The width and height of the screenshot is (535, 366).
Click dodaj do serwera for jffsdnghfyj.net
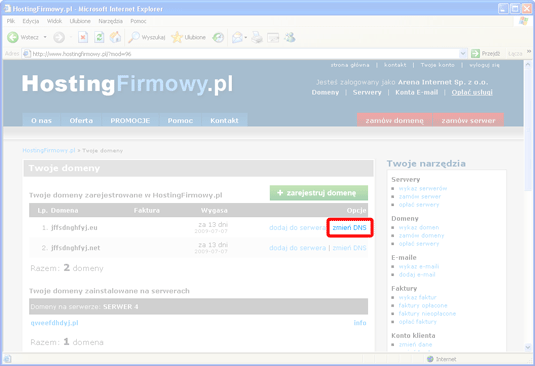[x=297, y=248]
